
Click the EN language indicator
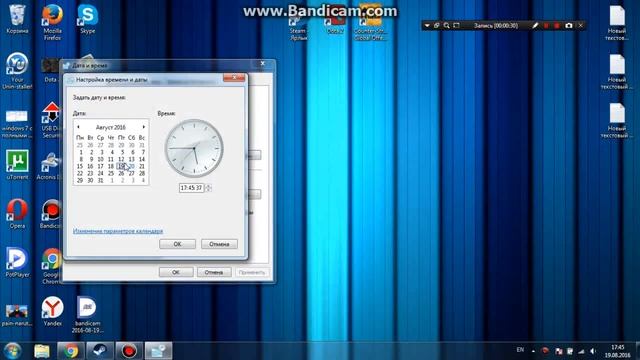coord(520,350)
